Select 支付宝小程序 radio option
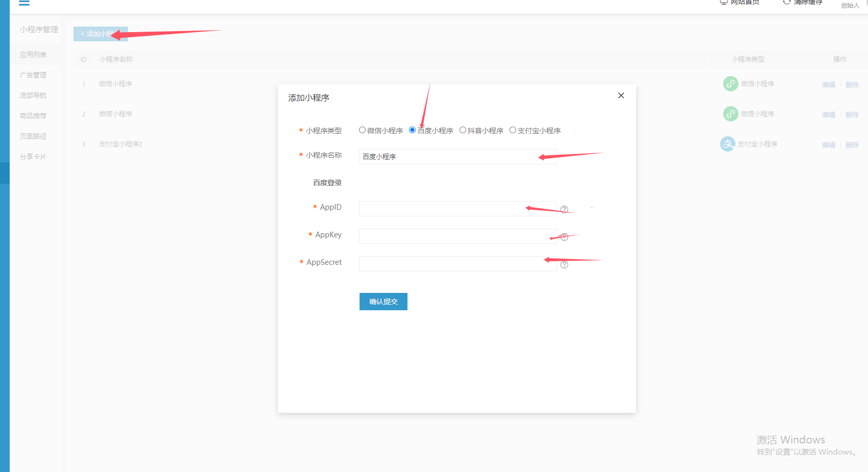Viewport: 868px width, 472px height. click(x=513, y=130)
